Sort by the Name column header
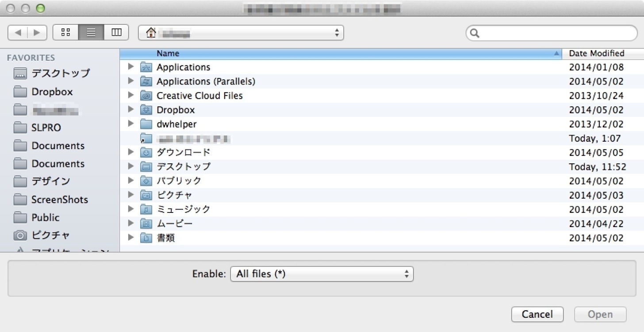644x332 pixels. point(341,54)
